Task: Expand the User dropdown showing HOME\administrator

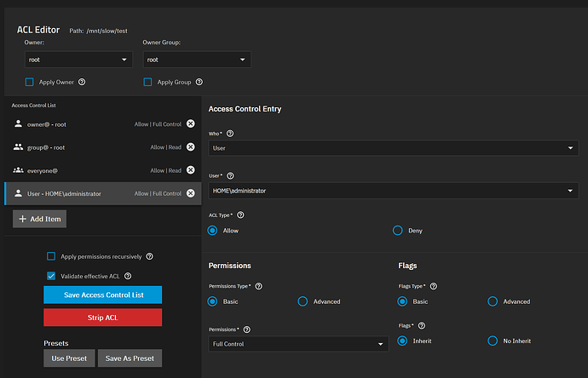Action: coord(394,191)
